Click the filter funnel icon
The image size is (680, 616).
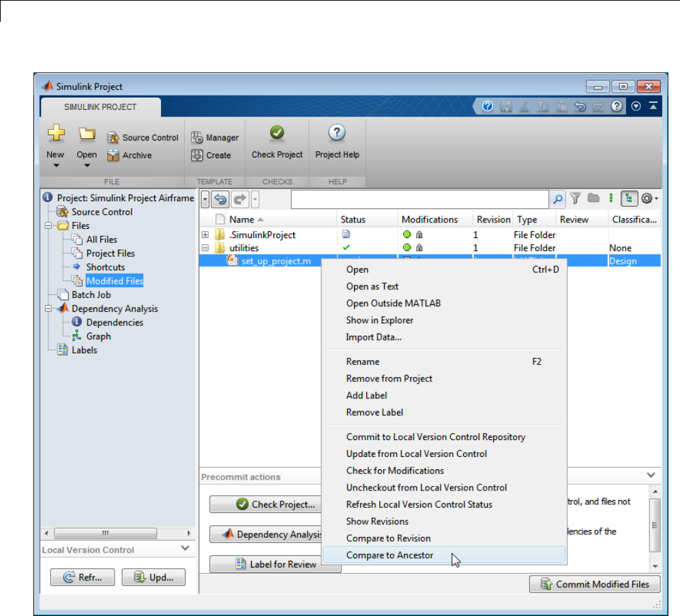pos(576,199)
